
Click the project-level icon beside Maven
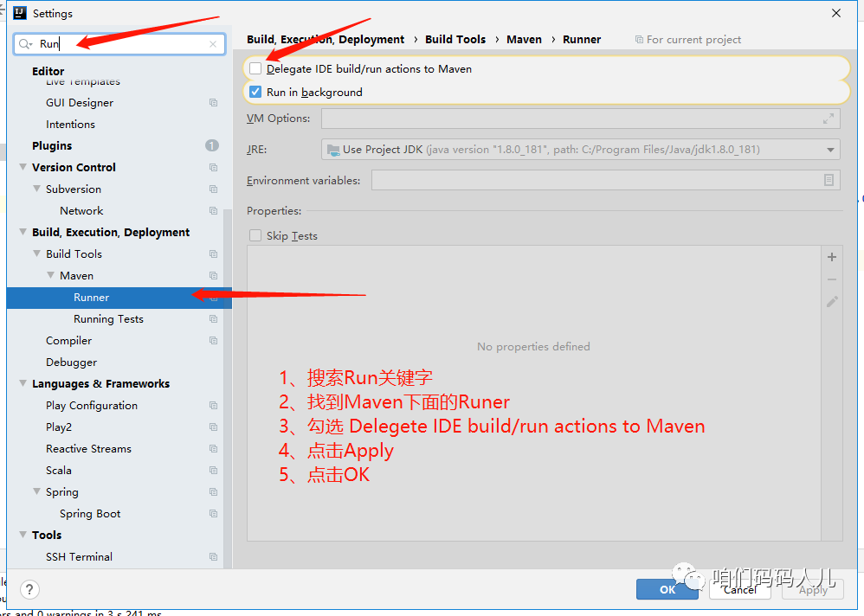213,276
